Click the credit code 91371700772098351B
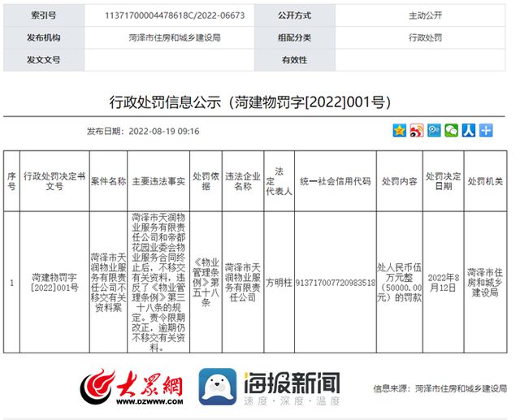The height and width of the screenshot is (420, 520). click(x=335, y=283)
